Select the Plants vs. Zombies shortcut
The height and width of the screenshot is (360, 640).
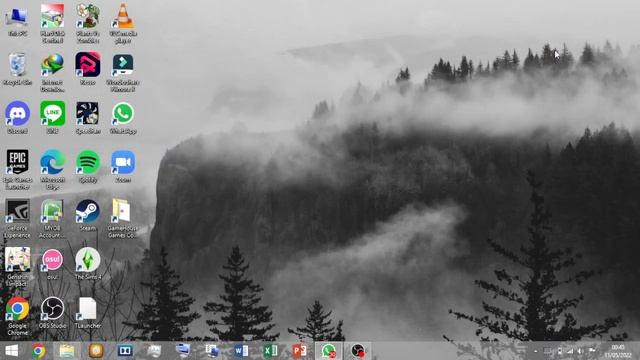click(x=88, y=23)
